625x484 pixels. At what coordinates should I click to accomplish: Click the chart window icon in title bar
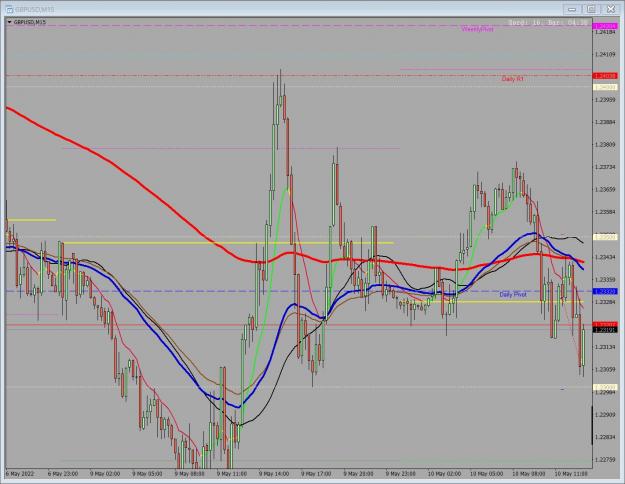point(10,9)
